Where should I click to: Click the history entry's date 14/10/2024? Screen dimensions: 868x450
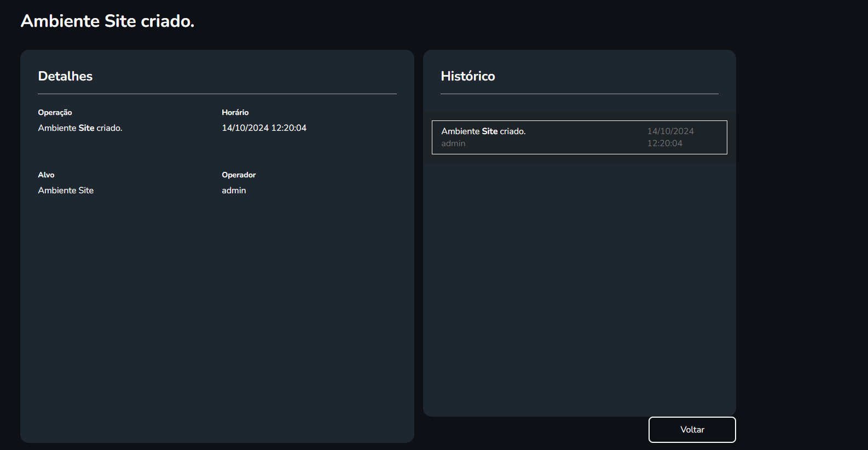[x=670, y=131]
